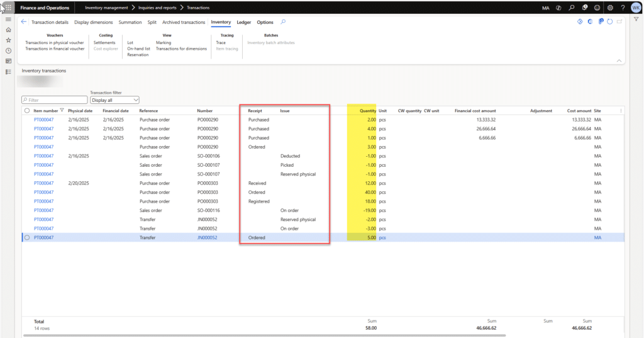The height and width of the screenshot is (338, 644).
Task: Open Transaction filter Display all dropdown
Action: [114, 100]
